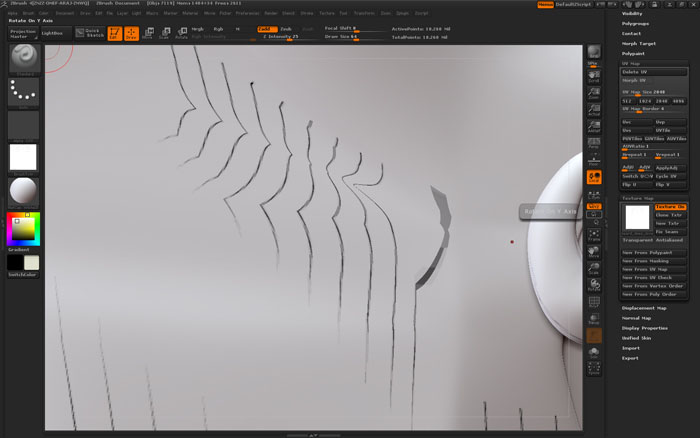Click the Move view icon on right shelf
The height and width of the screenshot is (438, 700).
594,252
